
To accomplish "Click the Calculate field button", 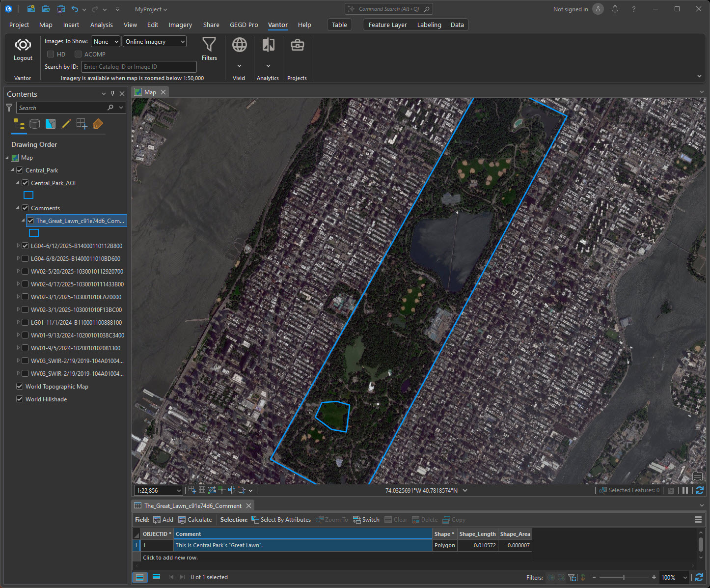I will click(x=195, y=520).
